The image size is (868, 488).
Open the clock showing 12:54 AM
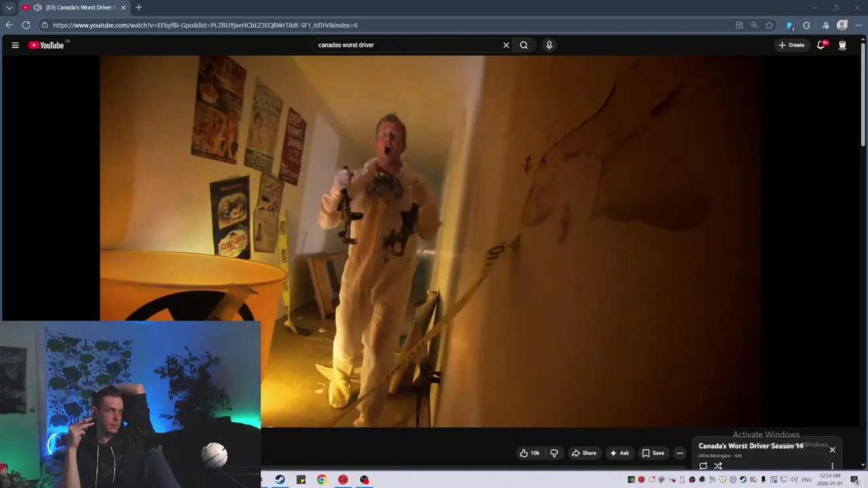click(829, 480)
